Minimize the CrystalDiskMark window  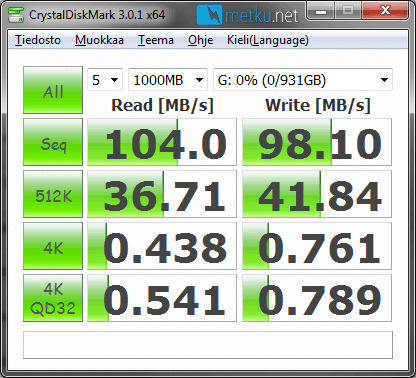(x=321, y=11)
